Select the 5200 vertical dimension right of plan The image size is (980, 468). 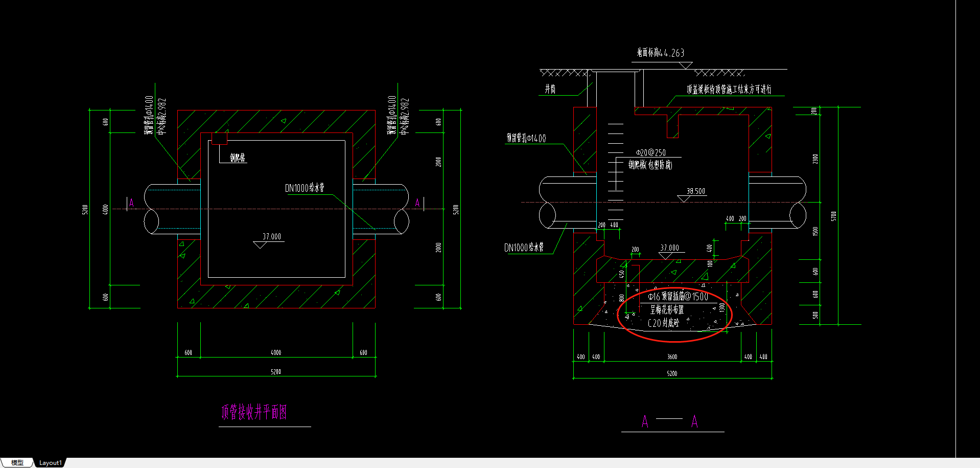[x=456, y=209]
